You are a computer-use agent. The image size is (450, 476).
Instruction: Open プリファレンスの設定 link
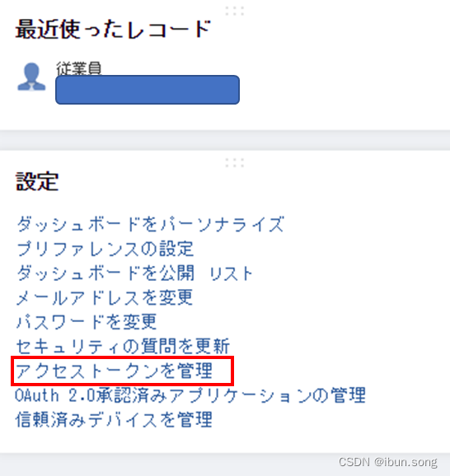point(105,249)
